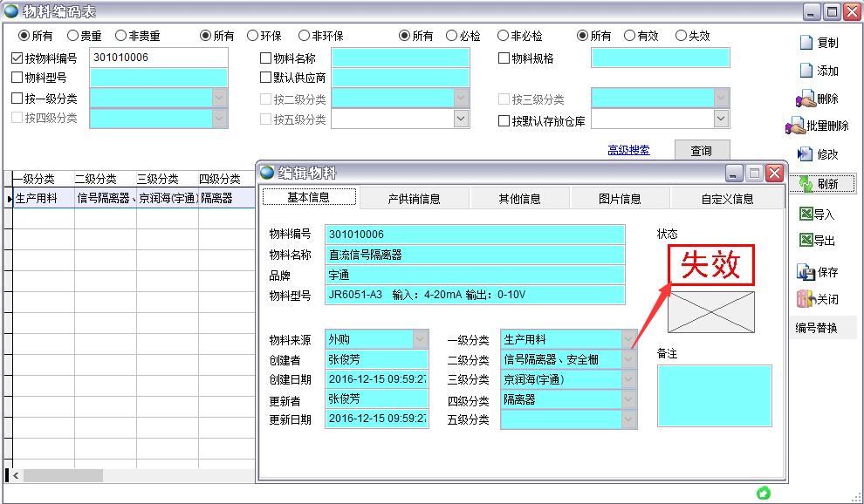Click the 保存 (save) icon button
This screenshot has width=864, height=504.
pyautogui.click(x=806, y=272)
